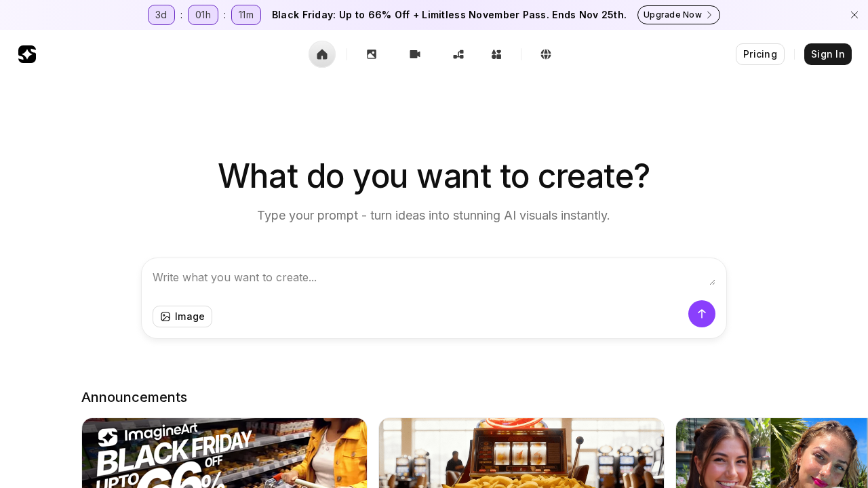Click the prompt text input field
This screenshot has width=868, height=488.
[x=427, y=278]
